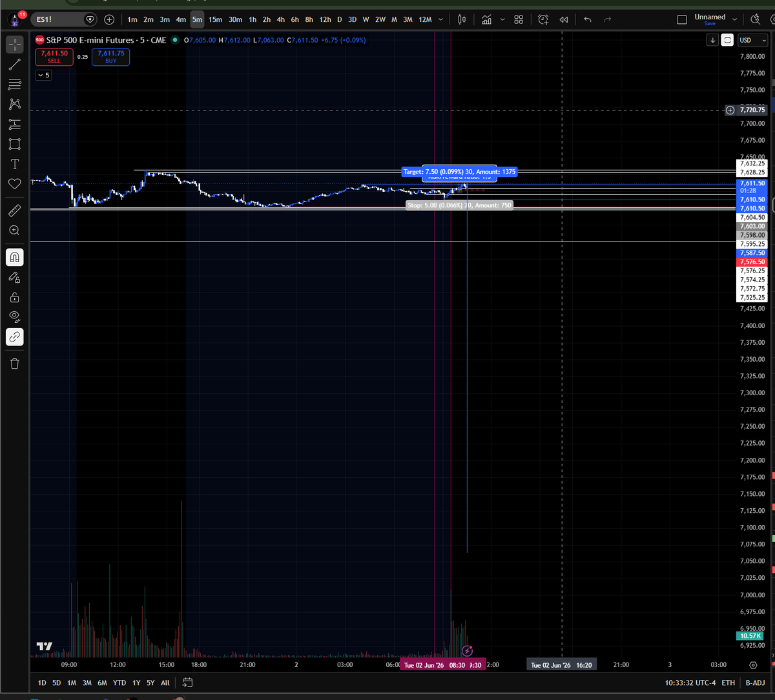This screenshot has height=700, width=775.
Task: Click the TradingView logo watermark link
Action: pyautogui.click(x=45, y=646)
